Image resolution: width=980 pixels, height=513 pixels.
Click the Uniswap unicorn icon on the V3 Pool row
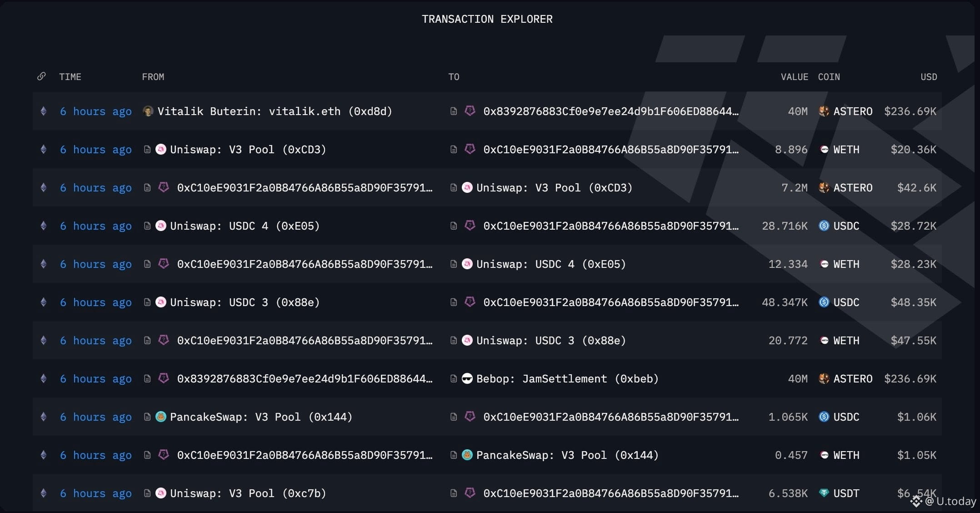161,149
